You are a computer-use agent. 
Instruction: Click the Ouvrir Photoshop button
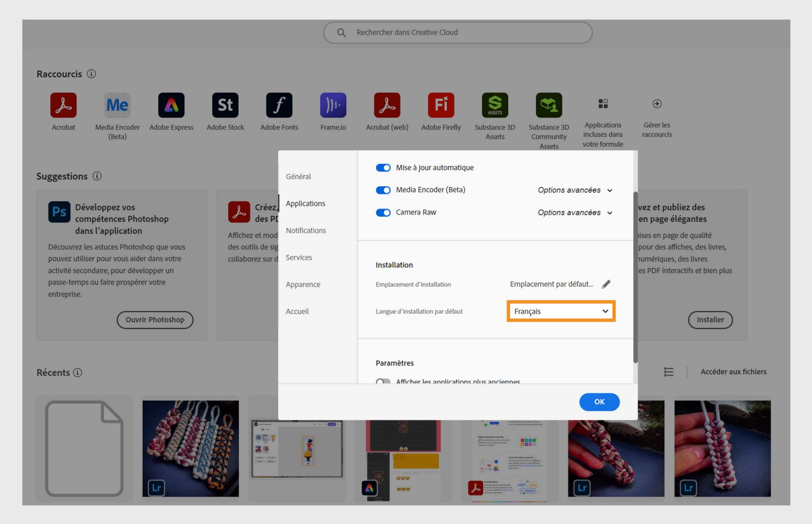(155, 320)
